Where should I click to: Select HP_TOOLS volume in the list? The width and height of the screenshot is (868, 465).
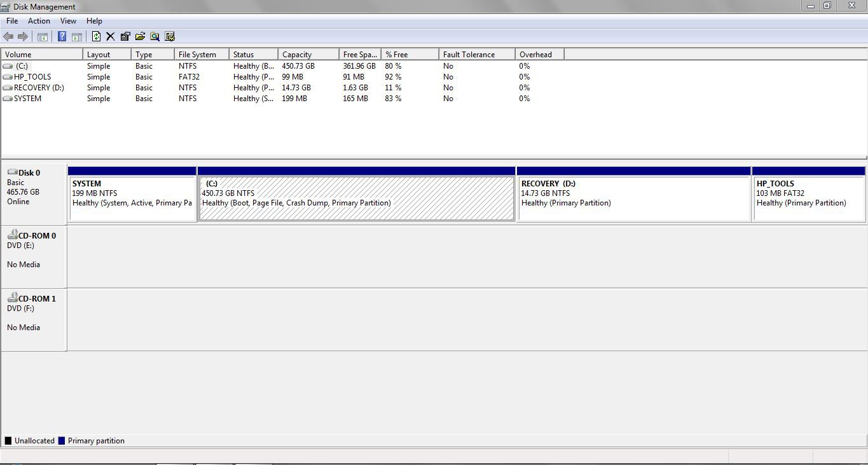[x=32, y=77]
